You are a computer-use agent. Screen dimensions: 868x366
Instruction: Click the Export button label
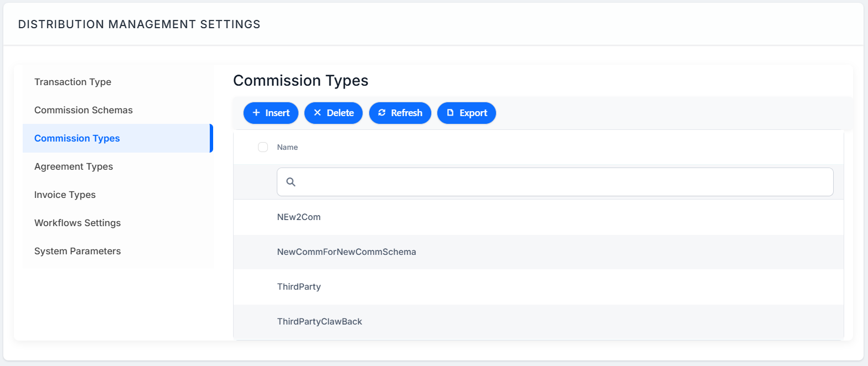point(473,113)
